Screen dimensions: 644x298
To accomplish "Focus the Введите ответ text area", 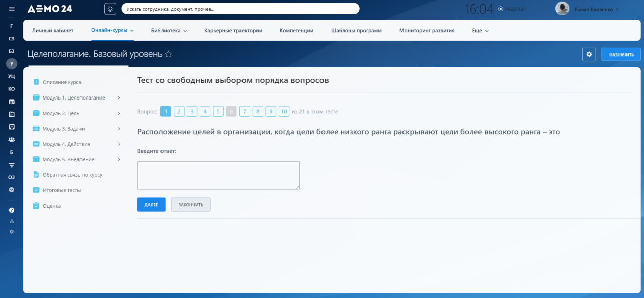I will (218, 175).
